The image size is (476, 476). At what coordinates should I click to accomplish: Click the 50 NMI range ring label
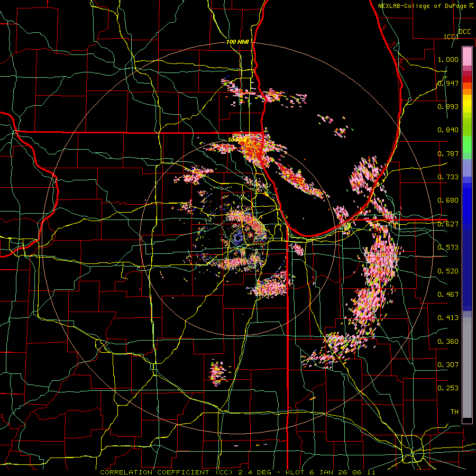click(237, 140)
